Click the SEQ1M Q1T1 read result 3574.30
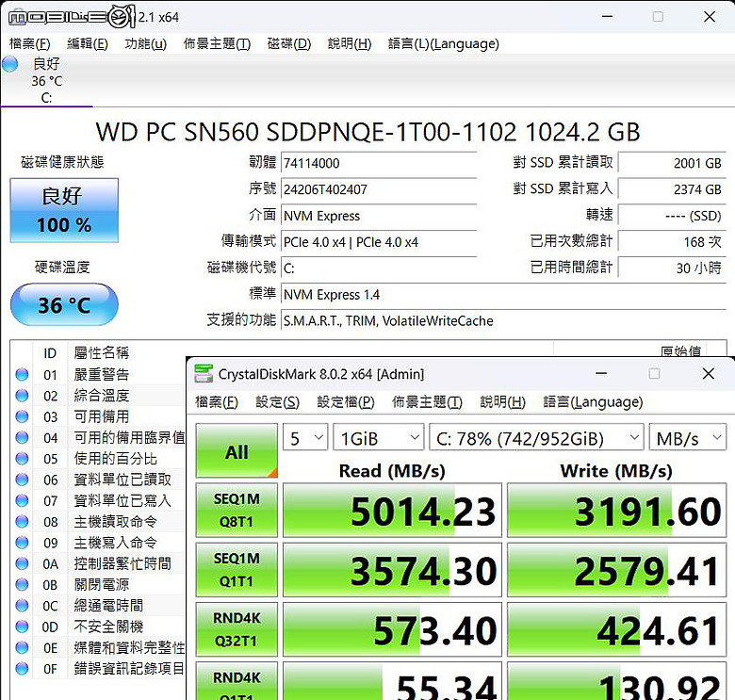This screenshot has width=735, height=700. [x=392, y=570]
